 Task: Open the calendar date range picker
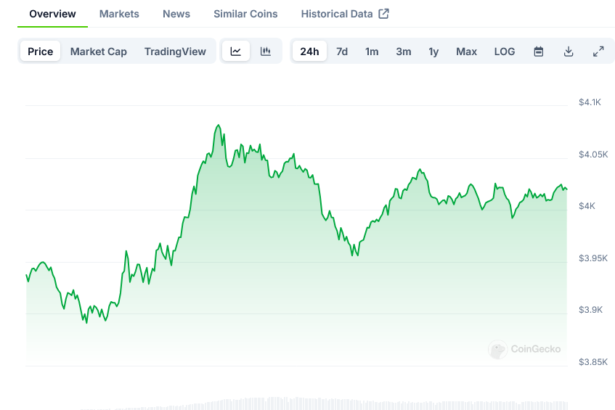[x=538, y=51]
